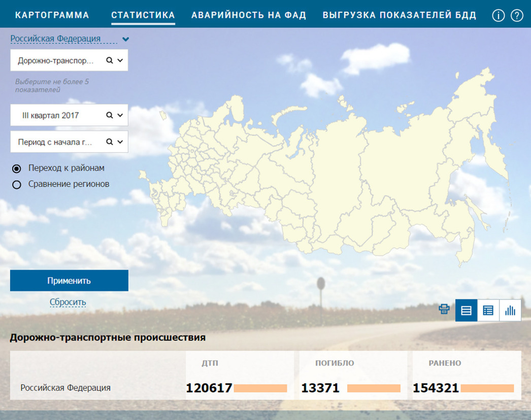Click the Сбросить link

pyautogui.click(x=68, y=302)
